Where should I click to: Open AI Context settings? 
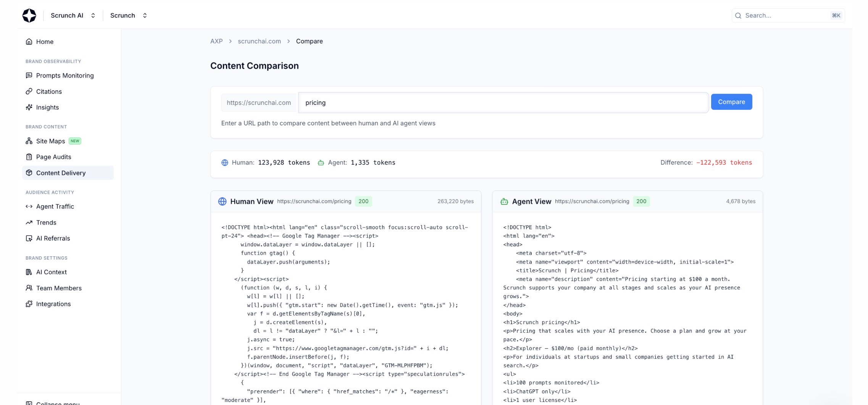68,272
